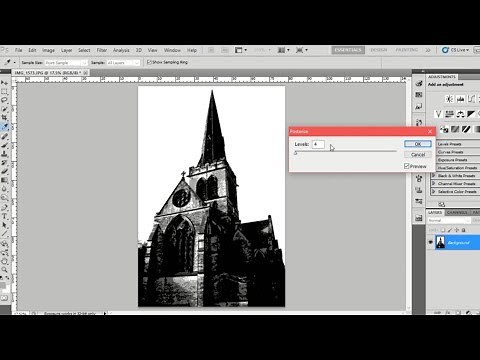
Task: Click the Color Balance adjustment icon
Action: click(460, 114)
